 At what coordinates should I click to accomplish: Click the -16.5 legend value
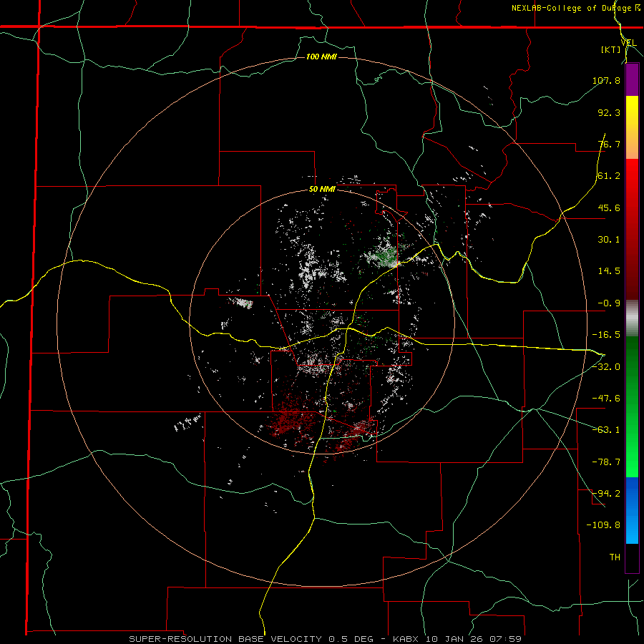click(x=606, y=335)
